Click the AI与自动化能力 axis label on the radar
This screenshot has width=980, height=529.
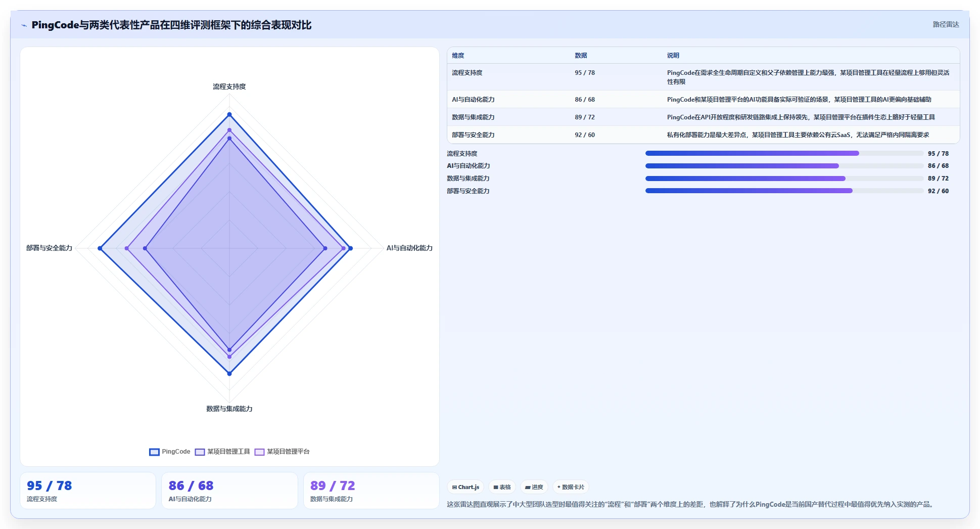[x=409, y=248]
